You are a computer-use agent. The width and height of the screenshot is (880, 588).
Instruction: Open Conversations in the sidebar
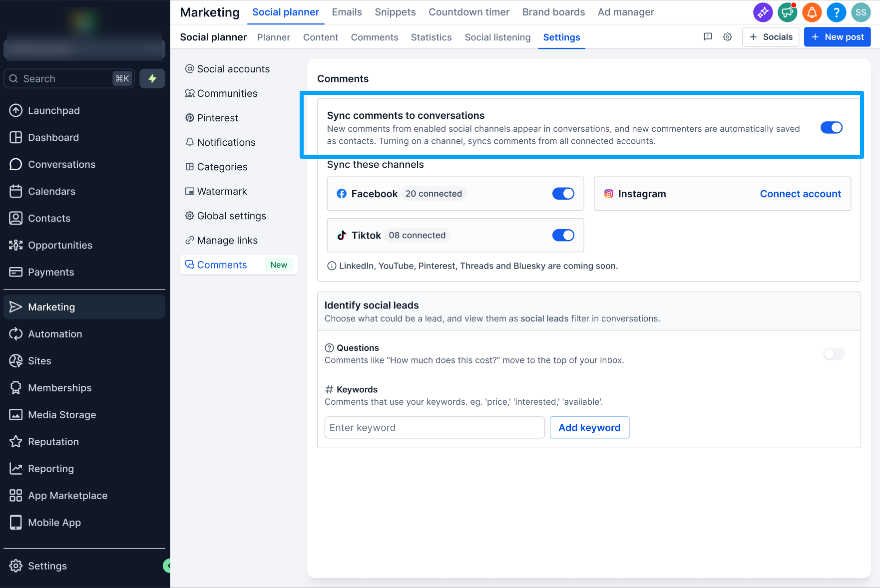[x=84, y=164]
